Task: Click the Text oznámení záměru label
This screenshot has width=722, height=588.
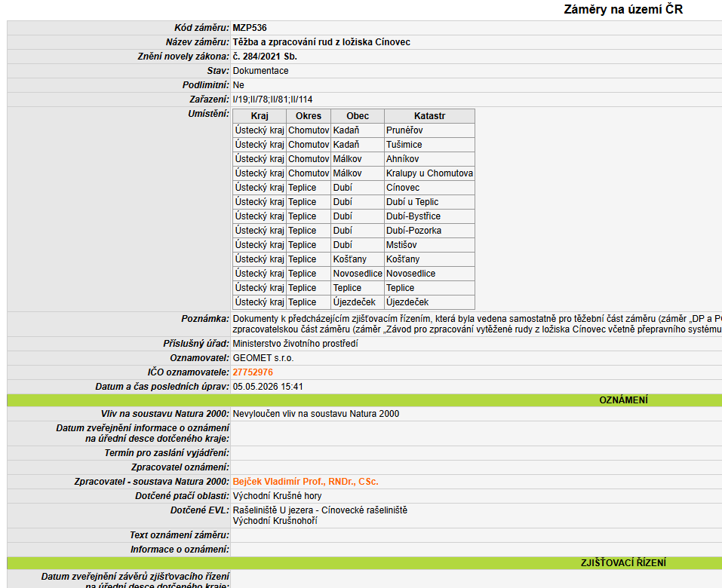Action: point(179,534)
